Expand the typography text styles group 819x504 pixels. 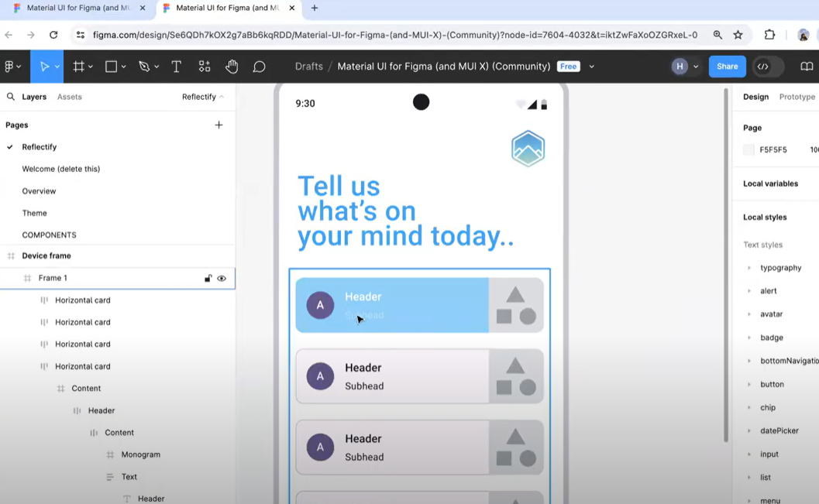[749, 268]
